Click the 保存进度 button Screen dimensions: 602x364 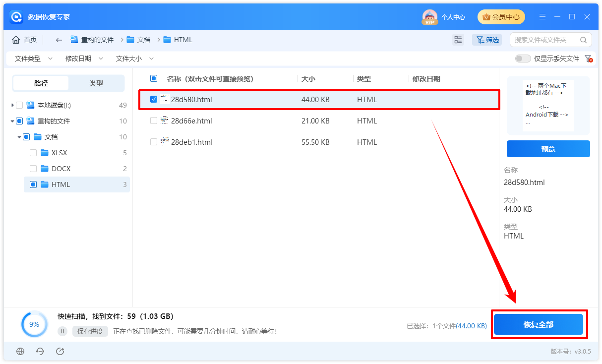[90, 331]
